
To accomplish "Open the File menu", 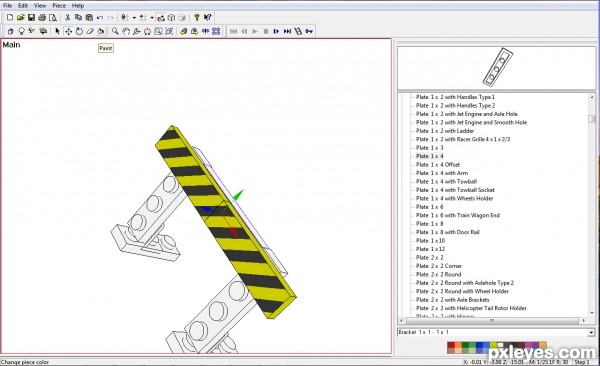I will click(7, 6).
